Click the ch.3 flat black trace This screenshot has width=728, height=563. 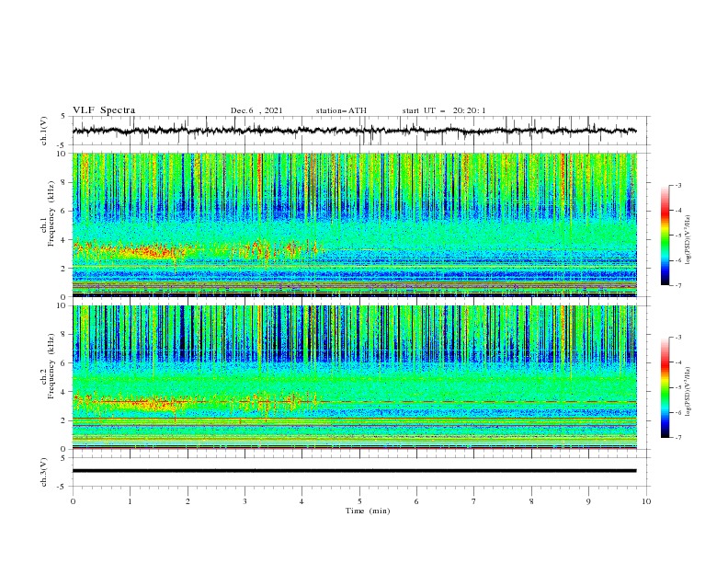pyautogui.click(x=354, y=471)
